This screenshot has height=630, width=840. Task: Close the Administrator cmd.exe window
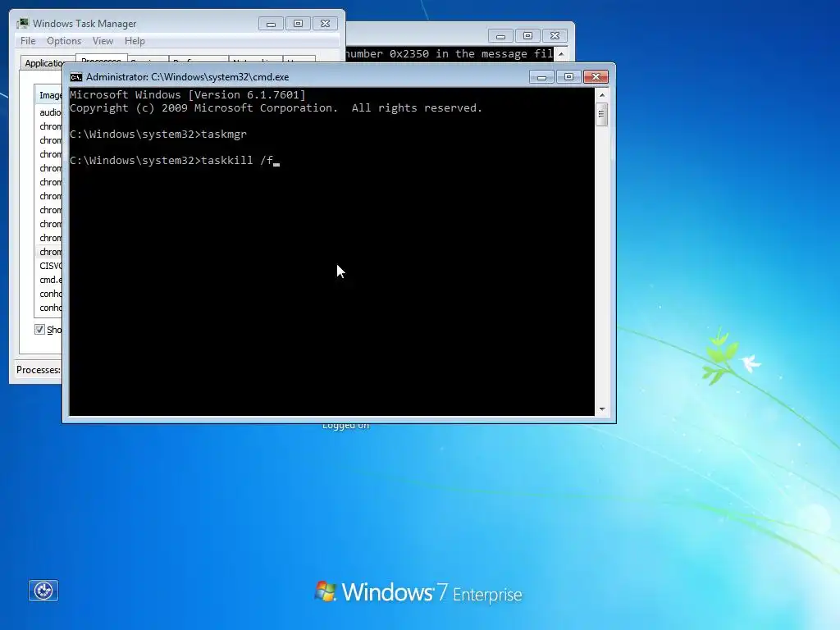point(596,77)
